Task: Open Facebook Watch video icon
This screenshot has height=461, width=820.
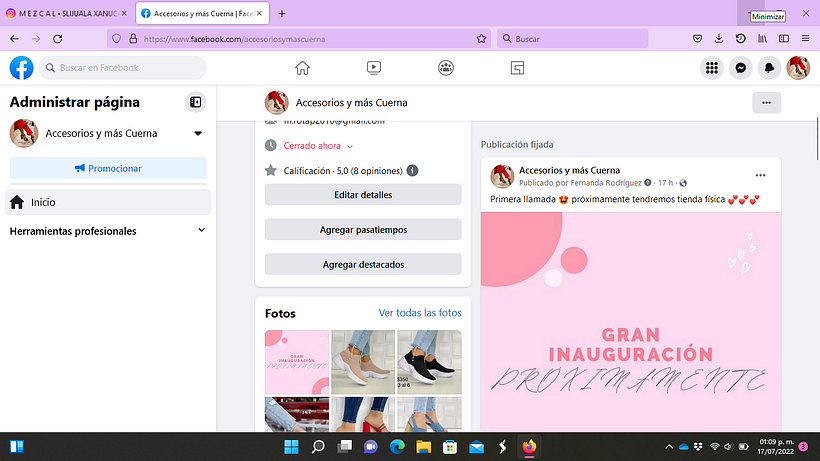Action: [373, 68]
